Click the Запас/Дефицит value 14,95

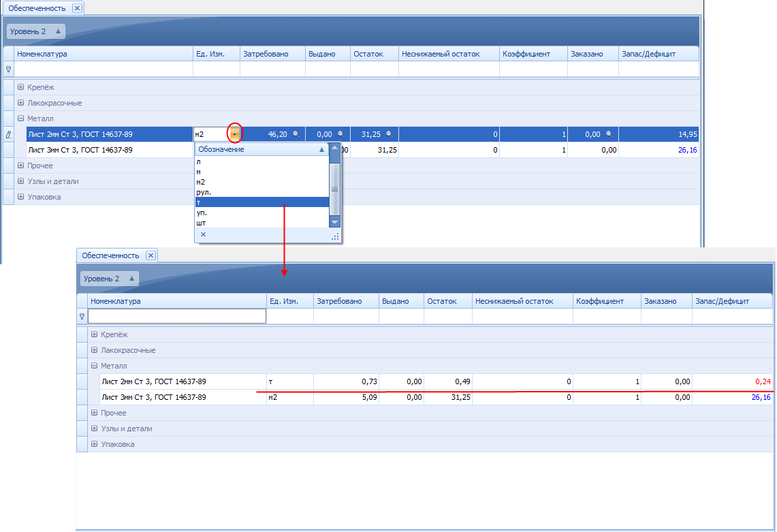688,134
